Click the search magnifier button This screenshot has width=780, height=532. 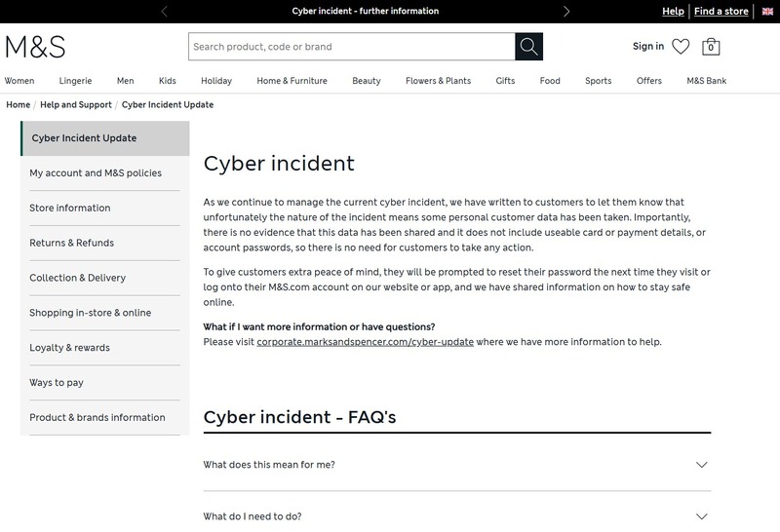click(528, 47)
